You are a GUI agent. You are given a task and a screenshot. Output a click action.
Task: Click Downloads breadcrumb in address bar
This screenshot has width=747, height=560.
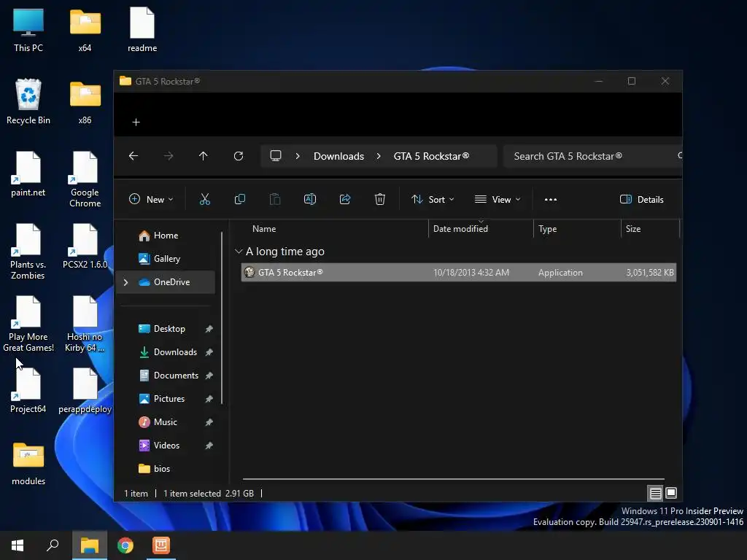pyautogui.click(x=338, y=156)
